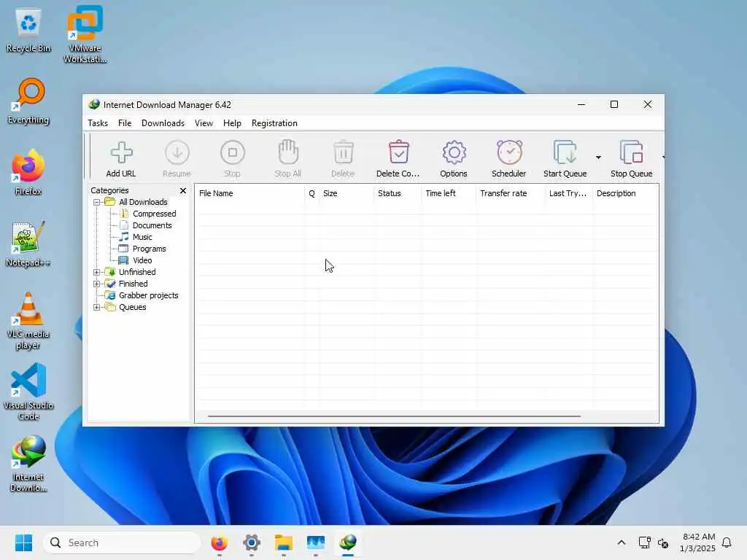Open the Registration menu
The width and height of the screenshot is (747, 560).
274,122
